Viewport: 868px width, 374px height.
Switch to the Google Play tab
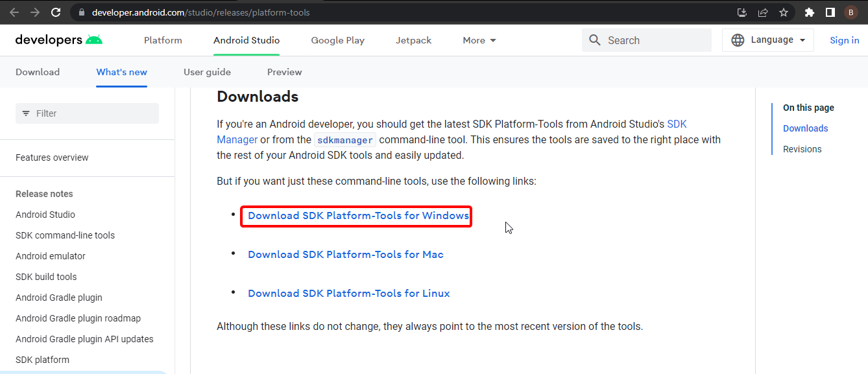click(x=337, y=40)
